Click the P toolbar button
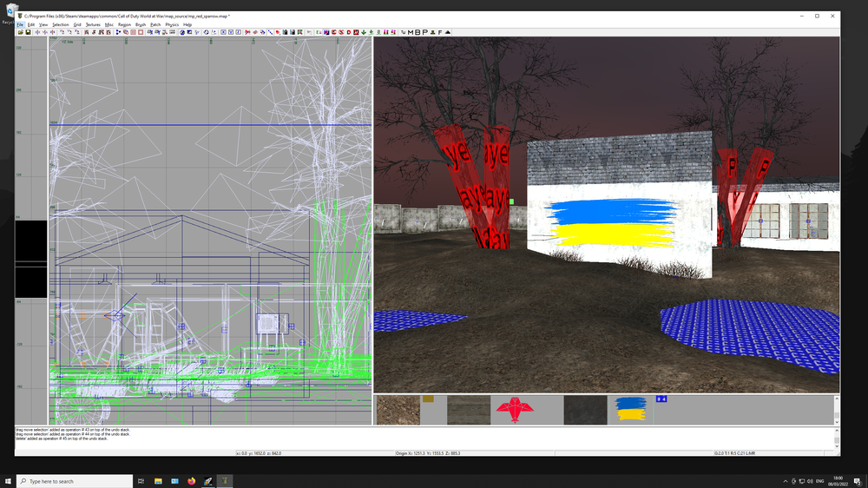868x488 pixels. tap(424, 32)
